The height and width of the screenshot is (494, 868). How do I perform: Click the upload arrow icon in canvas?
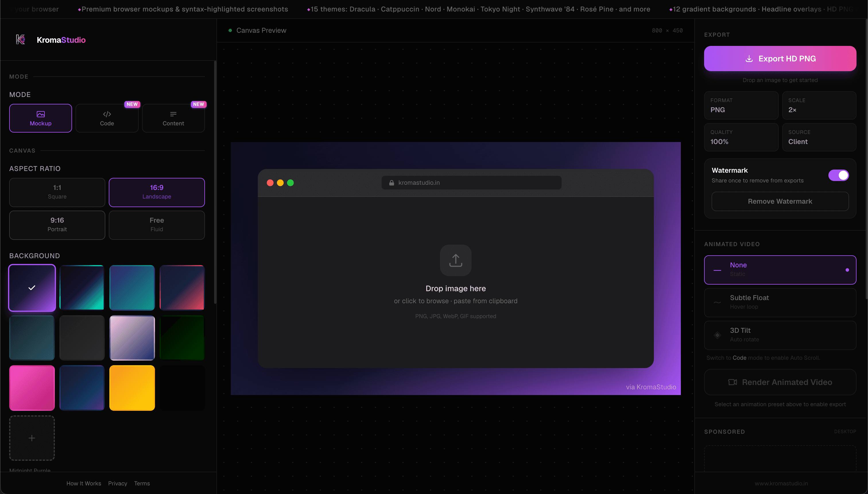456,260
